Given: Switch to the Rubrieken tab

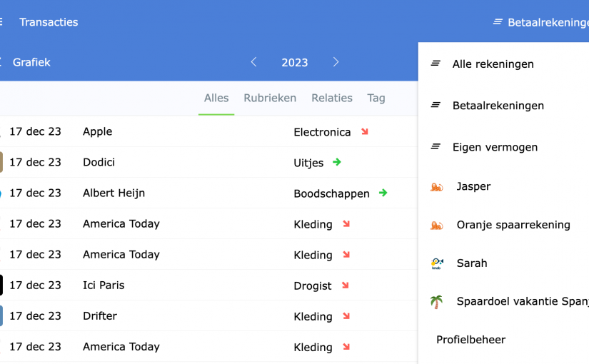Looking at the screenshot, I should tap(270, 98).
